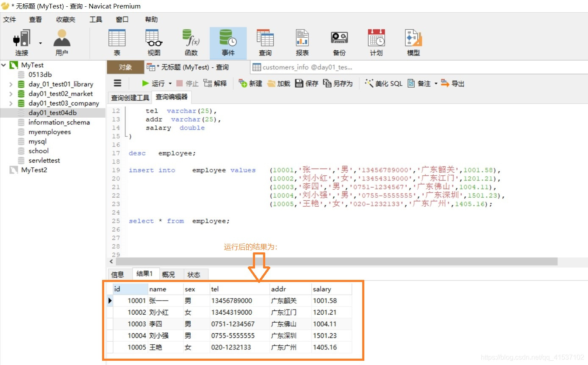Switch to 查询编辑器 tab
Screen dimensions: 588x365
[172, 97]
